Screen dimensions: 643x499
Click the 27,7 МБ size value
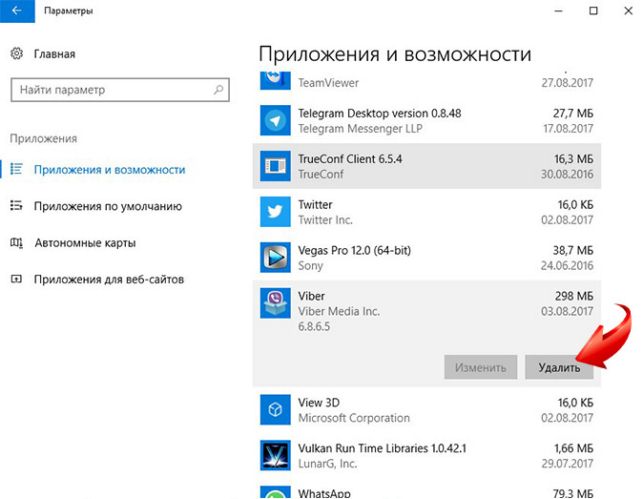click(x=573, y=113)
